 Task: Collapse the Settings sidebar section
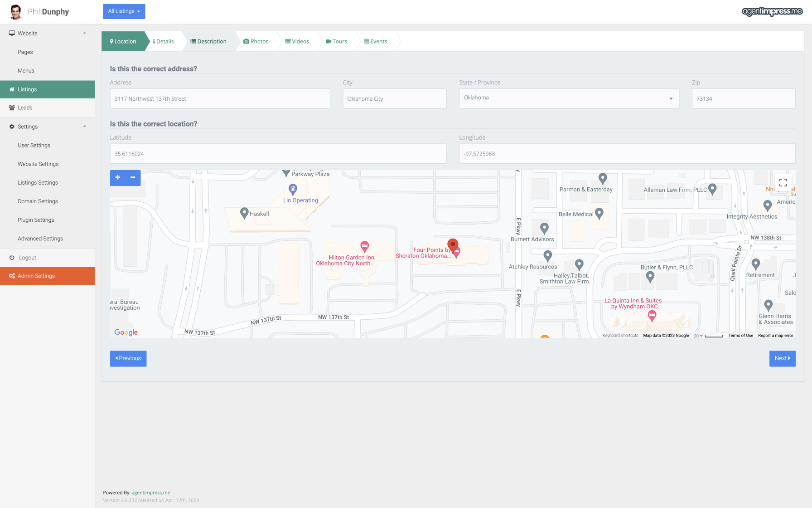tap(84, 127)
